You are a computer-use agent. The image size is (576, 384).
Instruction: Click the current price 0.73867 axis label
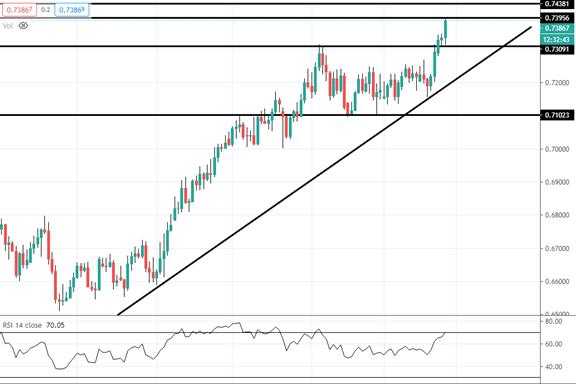(557, 28)
